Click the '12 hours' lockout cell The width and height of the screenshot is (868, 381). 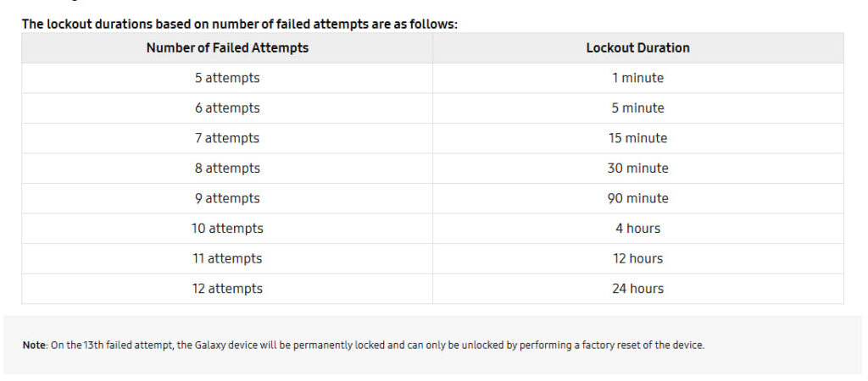[x=637, y=258]
